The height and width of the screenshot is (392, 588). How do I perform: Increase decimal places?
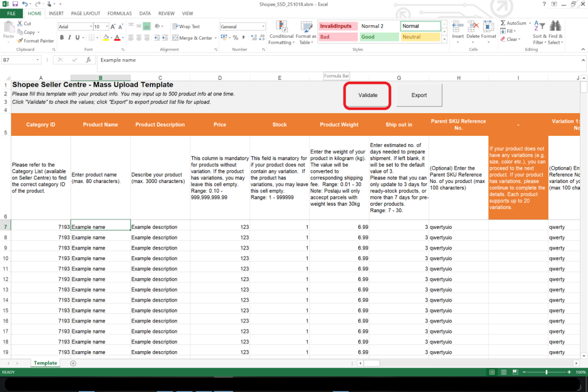pyautogui.click(x=254, y=37)
